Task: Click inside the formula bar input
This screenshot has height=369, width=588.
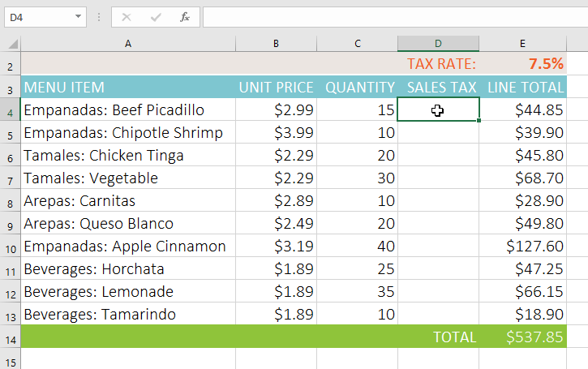Action: pos(389,16)
